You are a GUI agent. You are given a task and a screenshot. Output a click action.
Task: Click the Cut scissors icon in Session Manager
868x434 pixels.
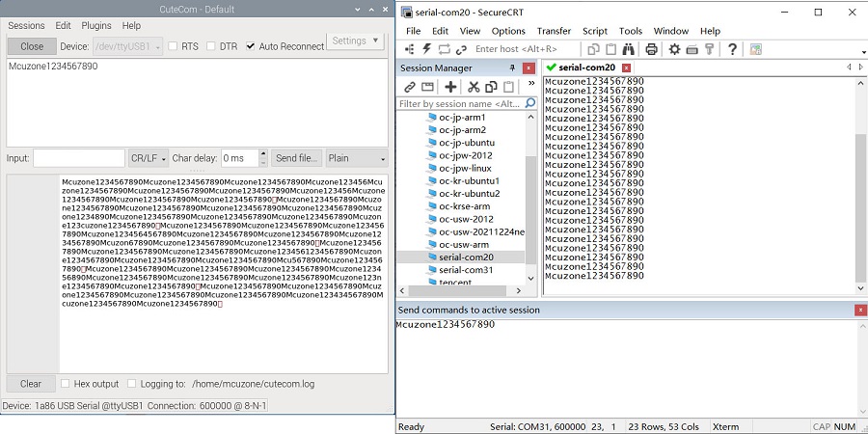coord(474,87)
